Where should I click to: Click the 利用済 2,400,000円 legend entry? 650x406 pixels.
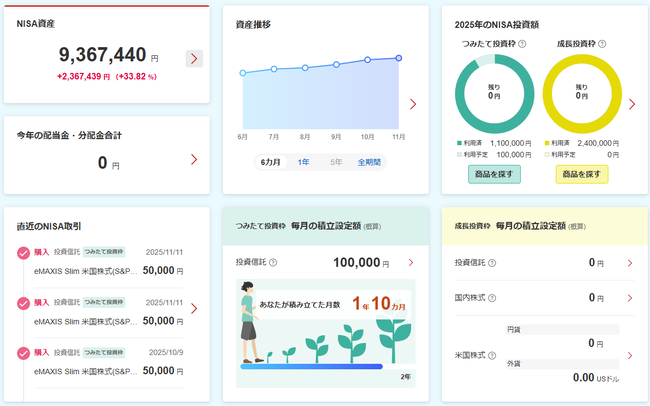582,143
